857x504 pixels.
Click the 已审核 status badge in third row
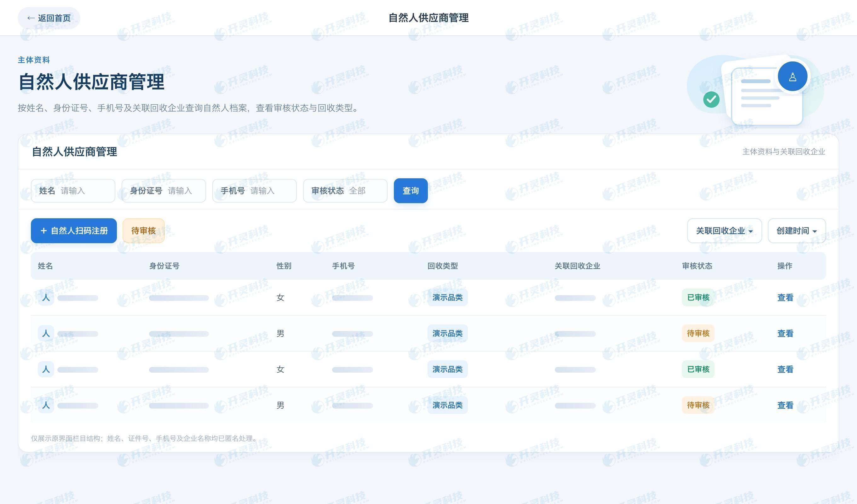pyautogui.click(x=698, y=369)
